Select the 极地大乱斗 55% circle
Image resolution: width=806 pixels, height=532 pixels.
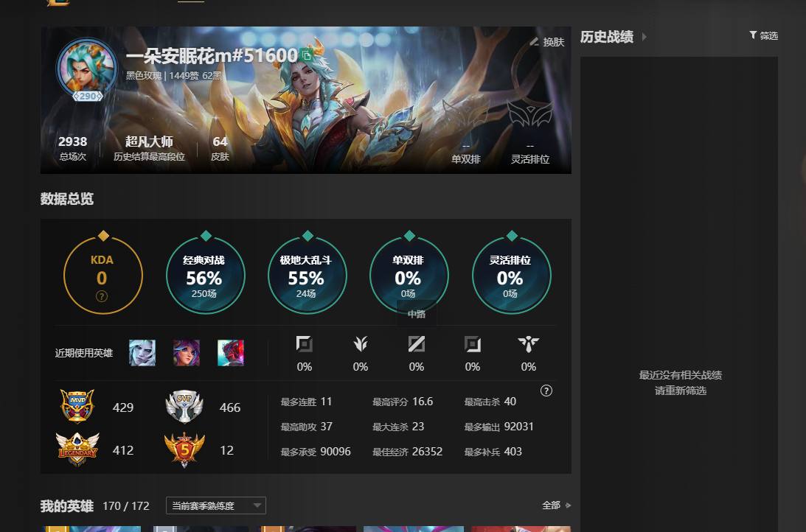[307, 276]
